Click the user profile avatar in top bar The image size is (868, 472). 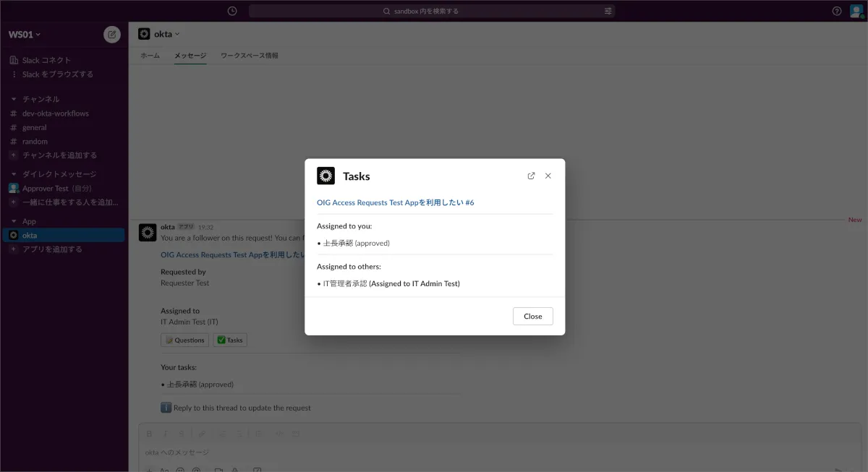pos(856,11)
